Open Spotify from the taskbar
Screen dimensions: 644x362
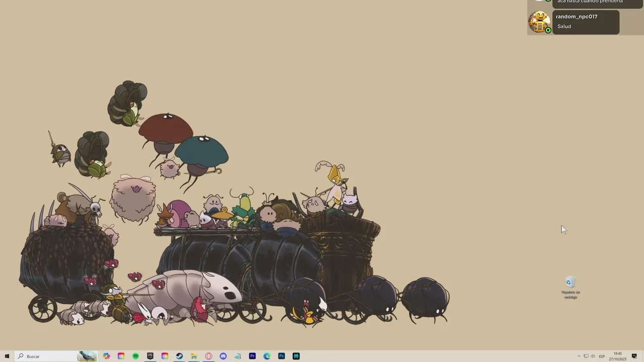pos(136,356)
